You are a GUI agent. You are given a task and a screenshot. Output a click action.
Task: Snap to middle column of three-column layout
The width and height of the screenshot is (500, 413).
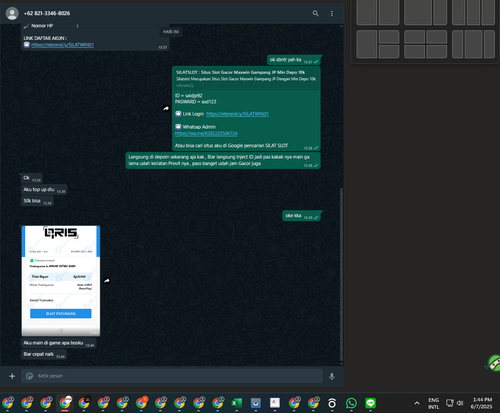click(473, 12)
